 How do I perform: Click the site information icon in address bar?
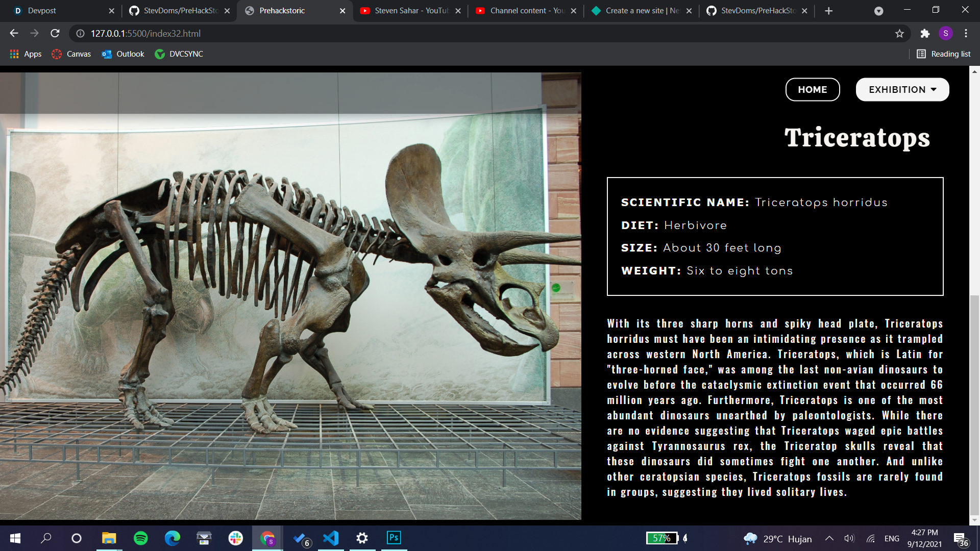[80, 33]
